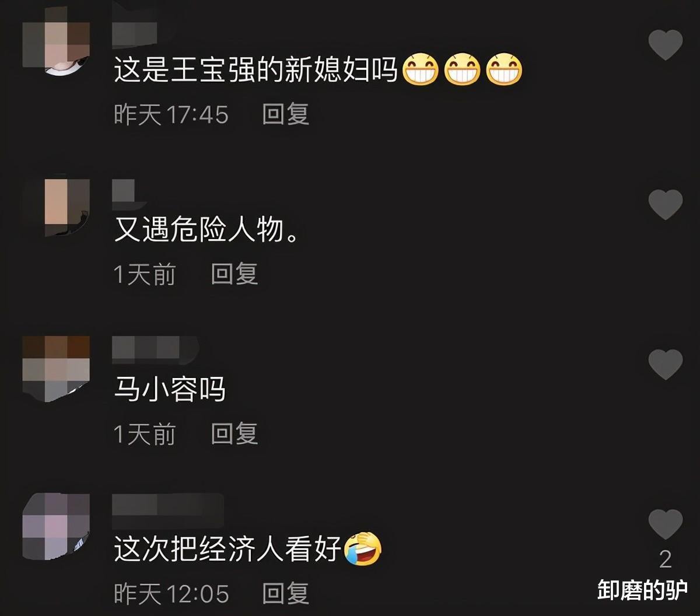Like the 王宝强的新媳妇 comment
This screenshot has width=700, height=616.
[666, 45]
